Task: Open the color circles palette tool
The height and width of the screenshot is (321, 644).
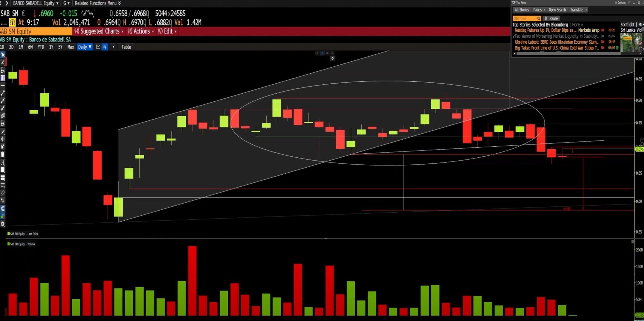Action: click(x=3, y=216)
